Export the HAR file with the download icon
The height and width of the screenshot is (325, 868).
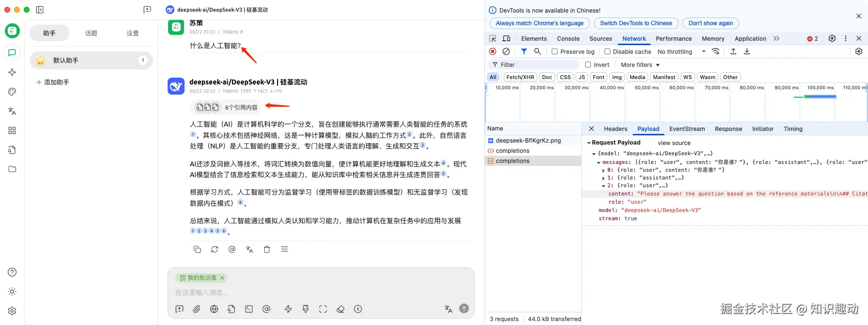click(x=747, y=51)
